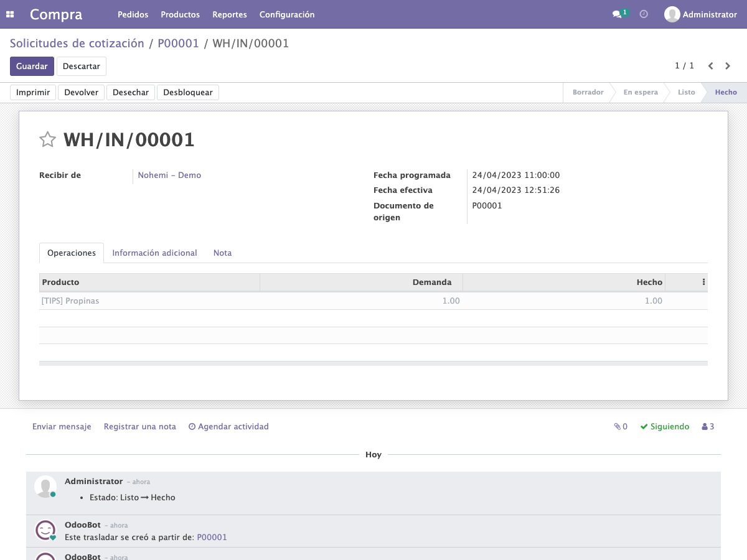The width and height of the screenshot is (747, 560).
Task: Open the Pedidos menu
Action: (133, 14)
